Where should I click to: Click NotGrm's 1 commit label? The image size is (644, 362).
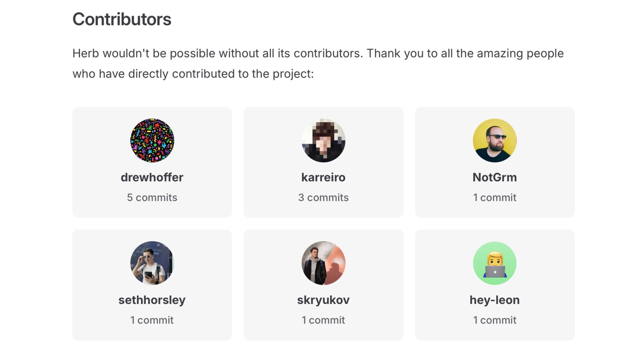495,197
